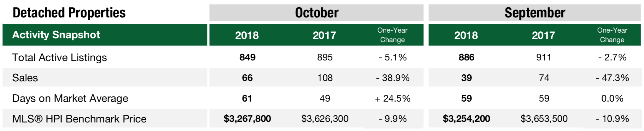This screenshot has height=131, width=644.
Task: Click the Activity Snapshot header cell
Action: tap(105, 35)
